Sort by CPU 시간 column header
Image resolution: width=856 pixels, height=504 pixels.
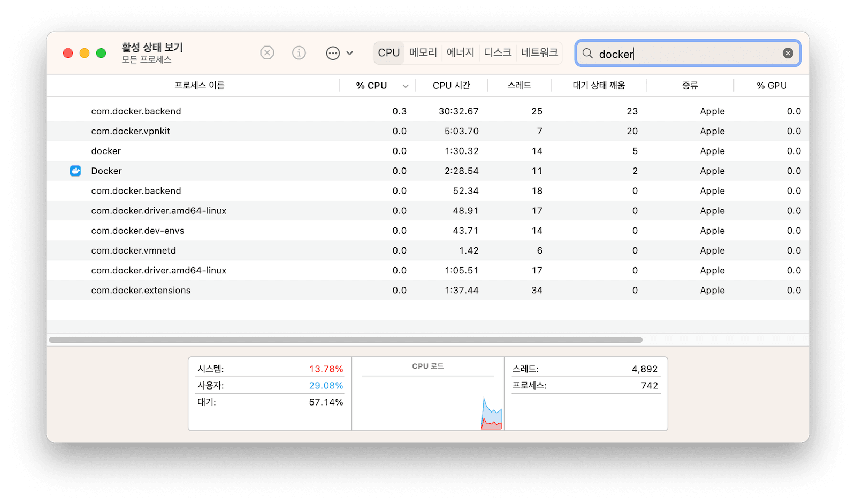click(x=452, y=86)
